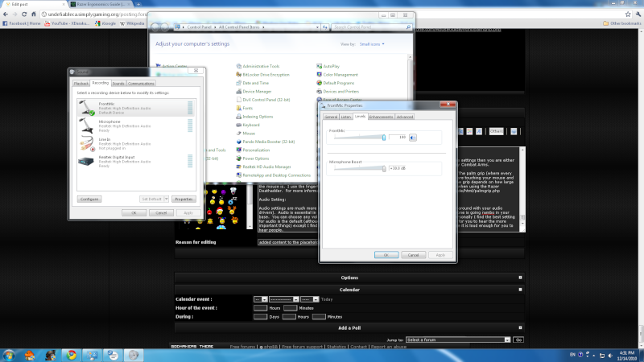Select the FrontMic recording device
This screenshot has width=644, height=362.
pyautogui.click(x=136, y=108)
